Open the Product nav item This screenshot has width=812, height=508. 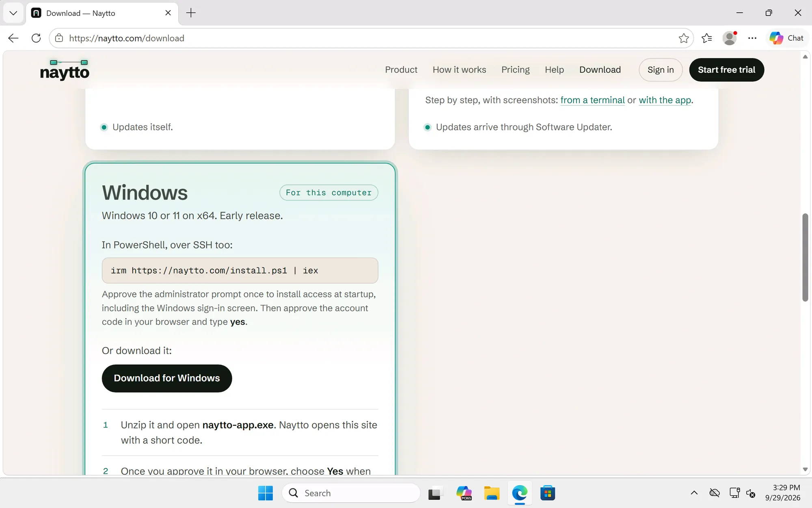401,70
